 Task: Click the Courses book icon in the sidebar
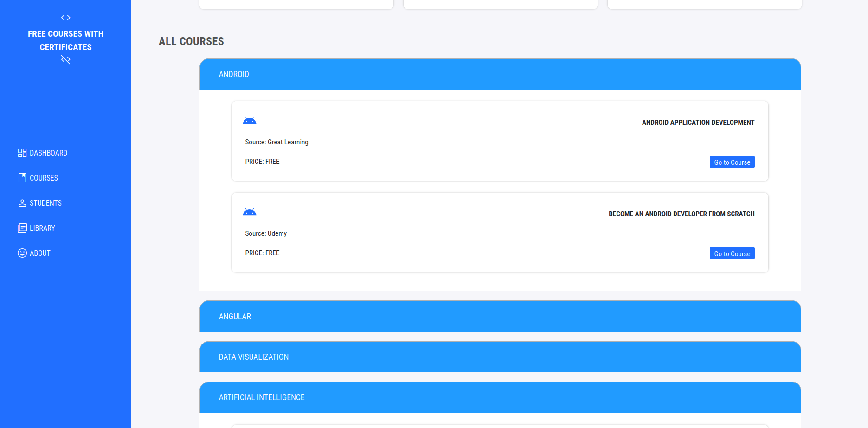pos(22,177)
